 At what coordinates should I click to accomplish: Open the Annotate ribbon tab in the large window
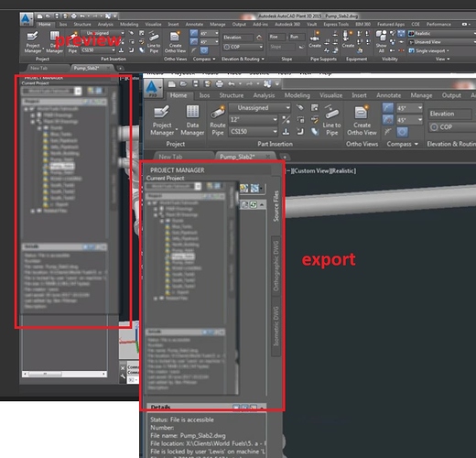pos(388,95)
